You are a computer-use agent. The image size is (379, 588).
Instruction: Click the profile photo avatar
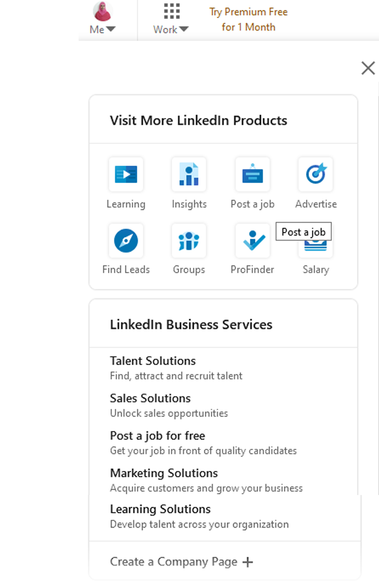[x=102, y=11]
